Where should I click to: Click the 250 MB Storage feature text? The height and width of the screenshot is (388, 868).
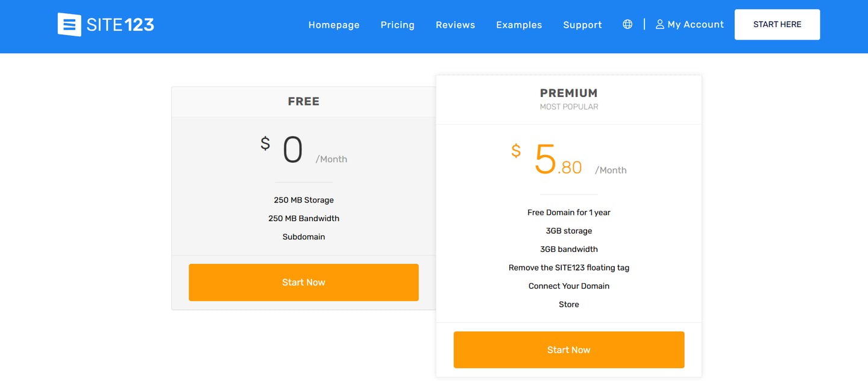(x=303, y=199)
